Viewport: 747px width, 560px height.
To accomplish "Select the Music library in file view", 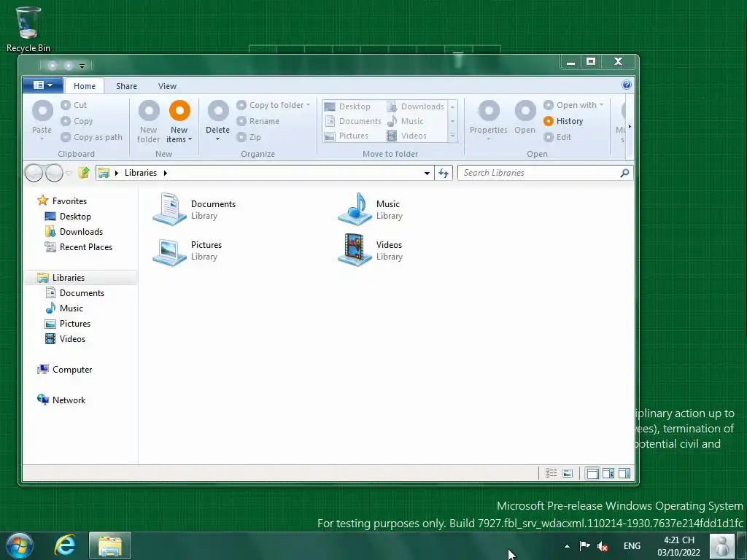I will (x=370, y=209).
